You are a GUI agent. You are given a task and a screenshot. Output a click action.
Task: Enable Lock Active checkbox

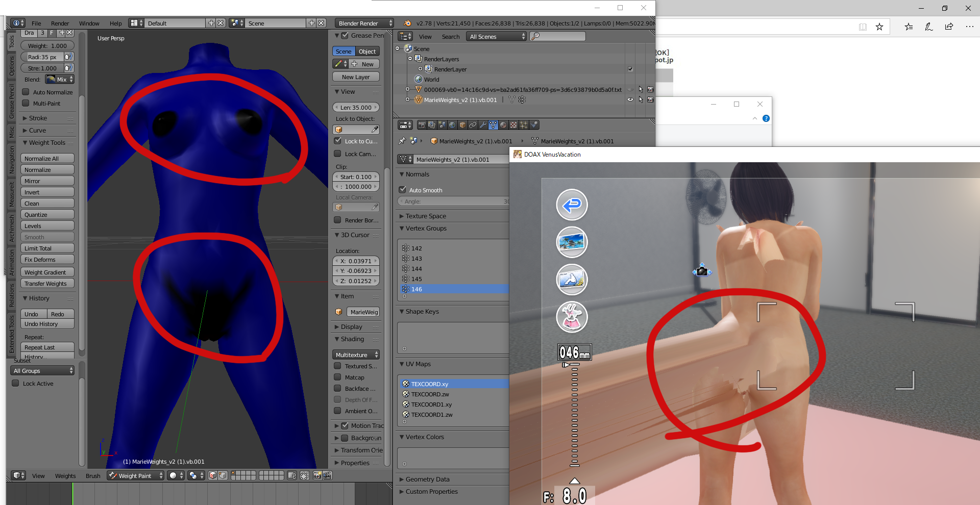(x=15, y=383)
